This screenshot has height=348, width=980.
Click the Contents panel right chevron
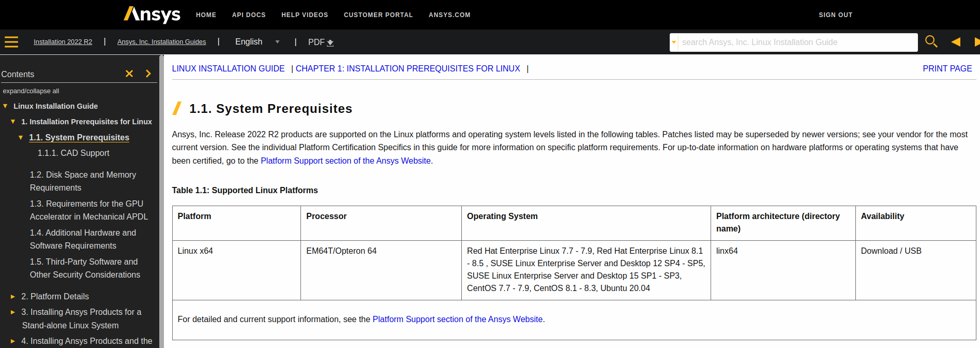pyautogui.click(x=148, y=74)
